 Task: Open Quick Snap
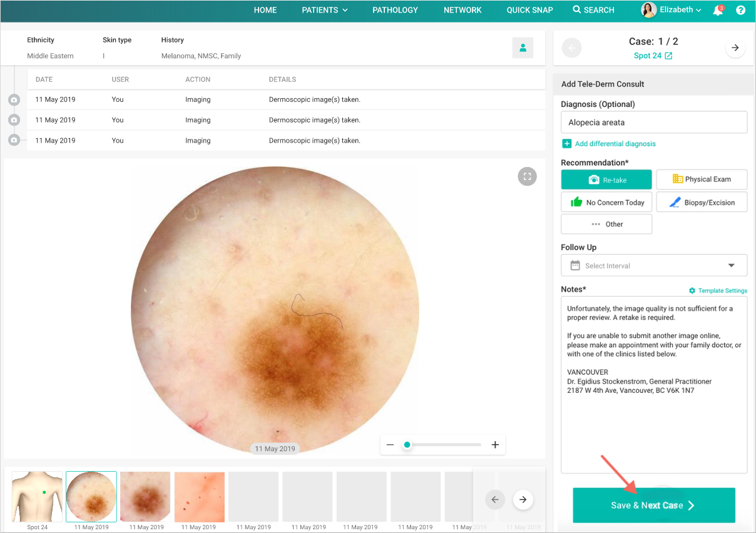(529, 10)
